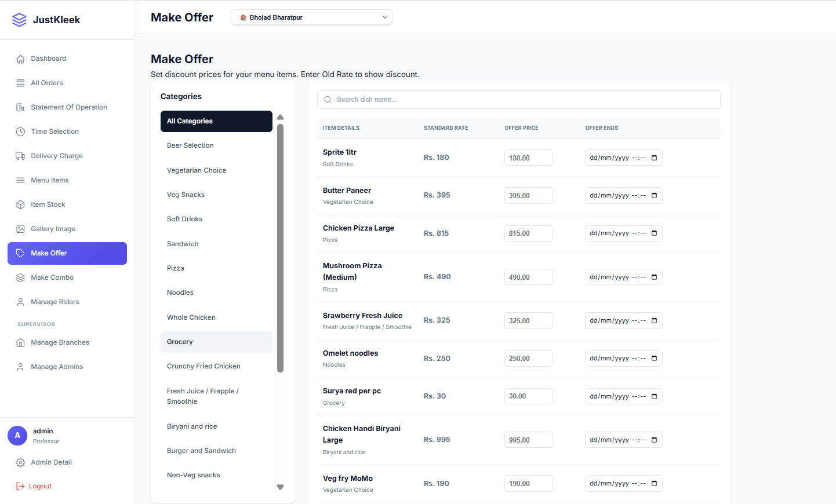Image resolution: width=836 pixels, height=504 pixels.
Task: Click the Logout arrow icon
Action: pos(20,487)
